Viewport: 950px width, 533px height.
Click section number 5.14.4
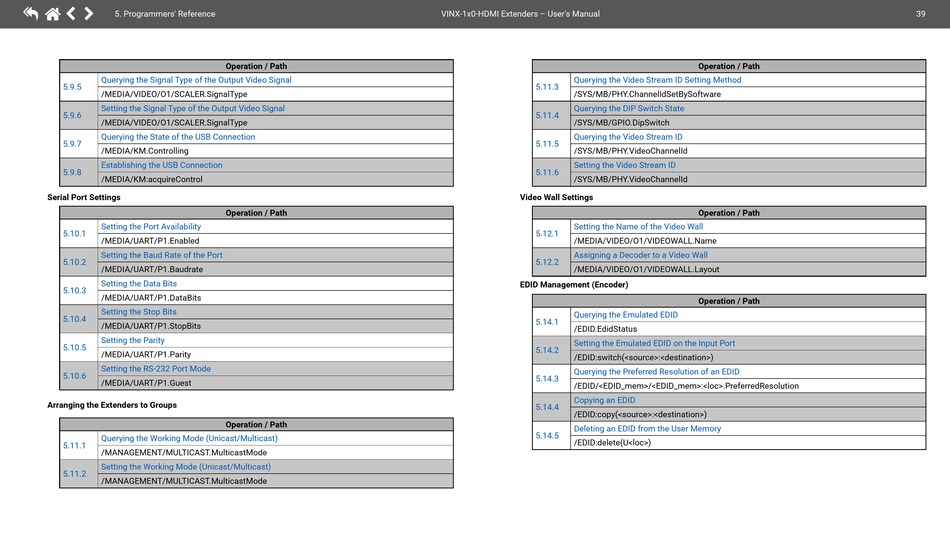point(547,408)
